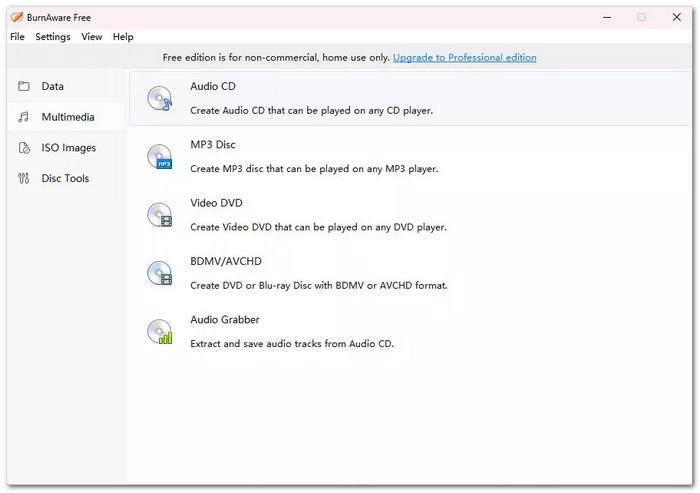Open the File menu
This screenshot has height=493, width=700.
tap(17, 37)
